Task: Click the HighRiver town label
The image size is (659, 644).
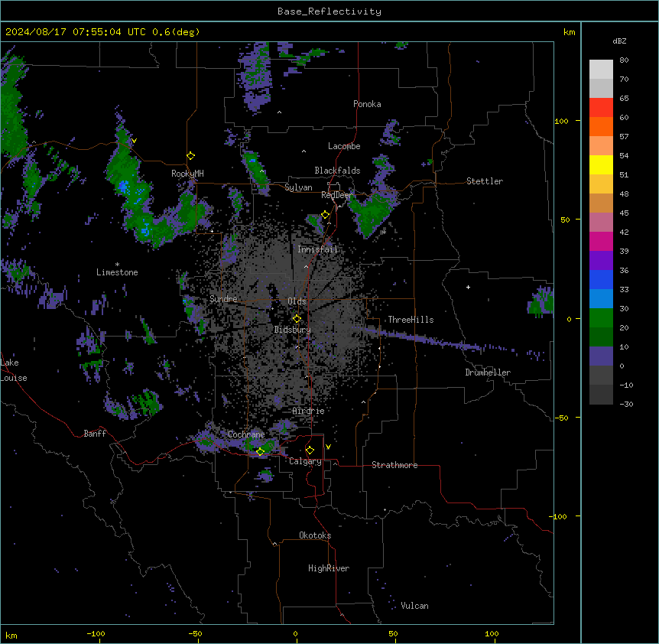Action: click(329, 568)
